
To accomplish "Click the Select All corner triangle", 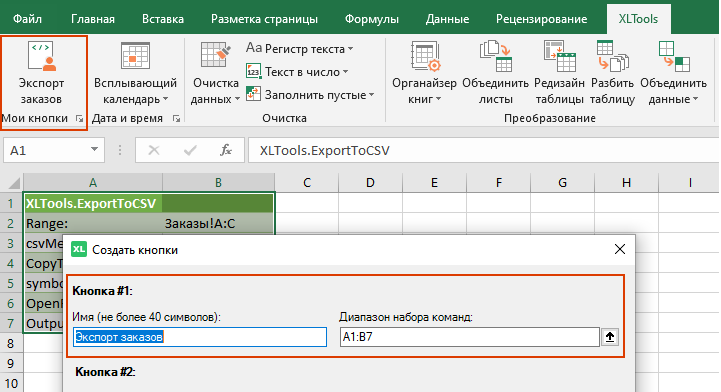I will click(x=14, y=183).
